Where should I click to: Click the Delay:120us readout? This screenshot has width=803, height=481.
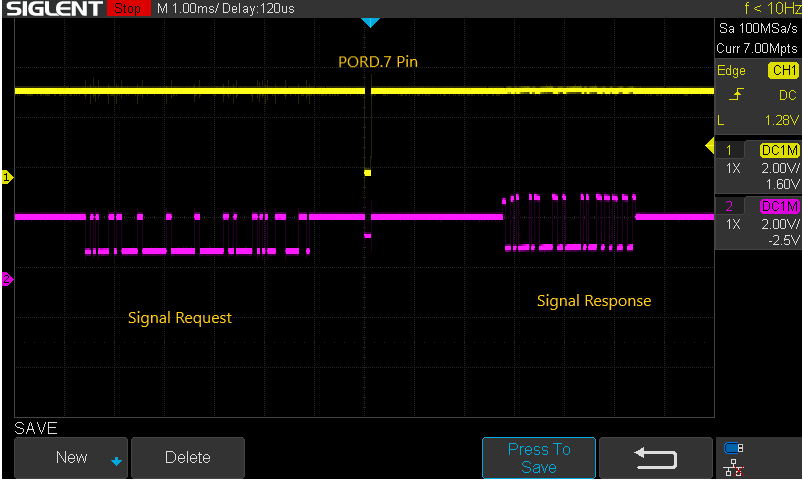[x=258, y=8]
